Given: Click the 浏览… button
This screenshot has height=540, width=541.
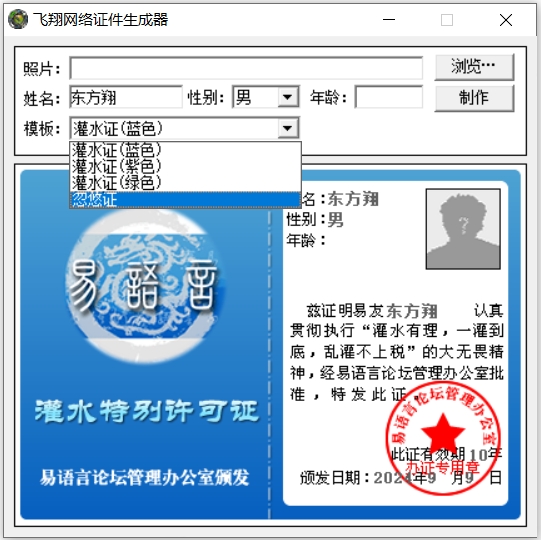Looking at the screenshot, I should (474, 67).
